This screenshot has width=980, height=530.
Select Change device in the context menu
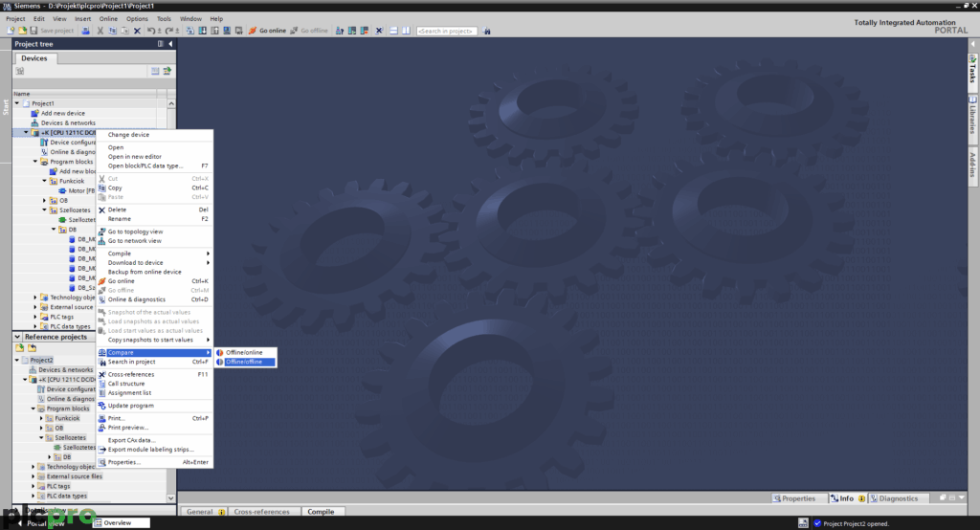point(154,134)
